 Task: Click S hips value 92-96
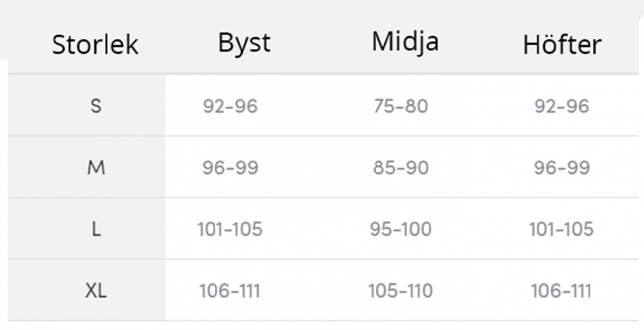[561, 106]
